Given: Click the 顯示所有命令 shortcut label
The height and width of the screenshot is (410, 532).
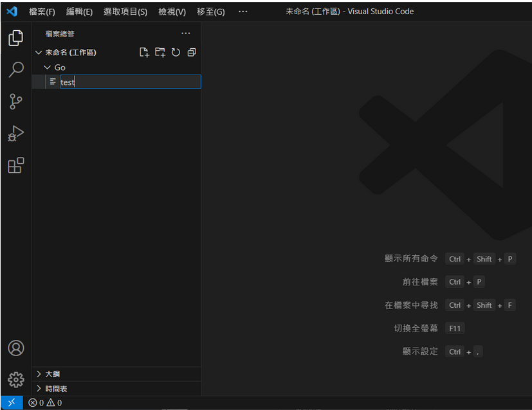Looking at the screenshot, I should click(411, 258).
